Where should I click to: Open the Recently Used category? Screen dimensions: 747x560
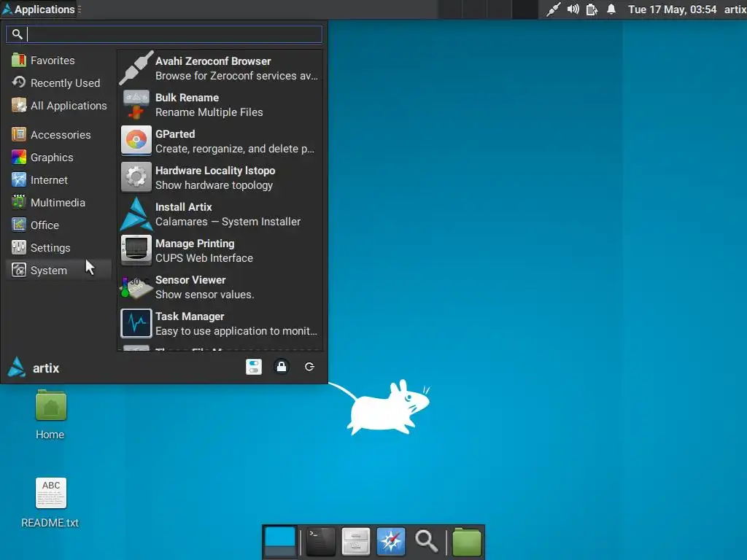click(x=58, y=83)
